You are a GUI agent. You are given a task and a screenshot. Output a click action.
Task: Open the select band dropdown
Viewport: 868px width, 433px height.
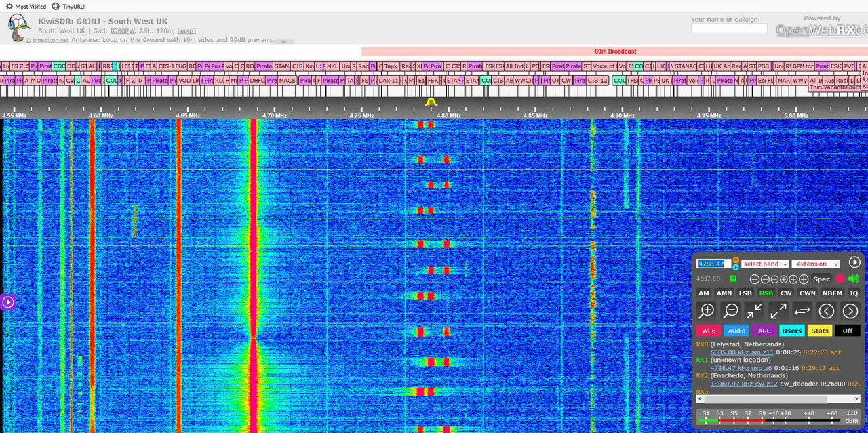pyautogui.click(x=765, y=264)
